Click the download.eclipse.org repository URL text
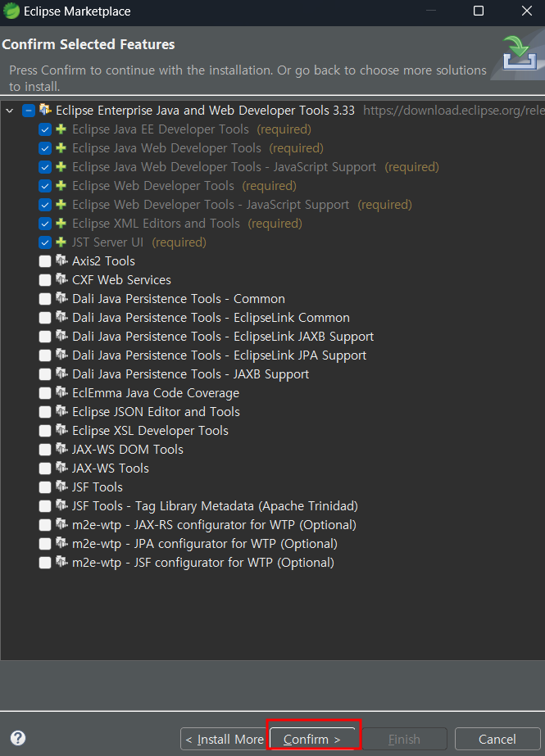Viewport: 545px width, 756px height. [454, 111]
